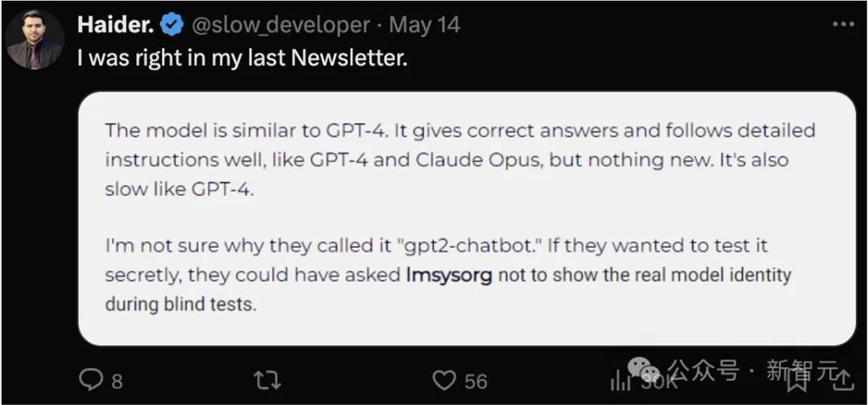
Task: Click the reply count 8
Action: coord(117,381)
